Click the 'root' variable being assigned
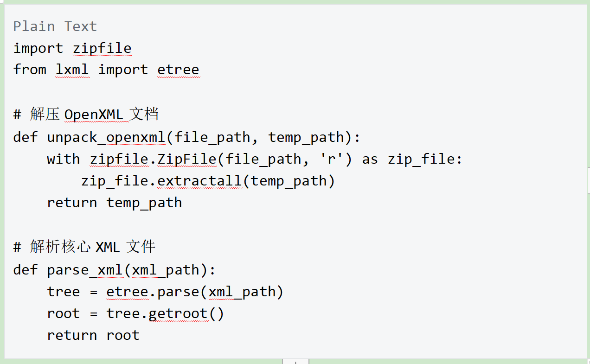Viewport: 590px width, 364px height. (64, 313)
